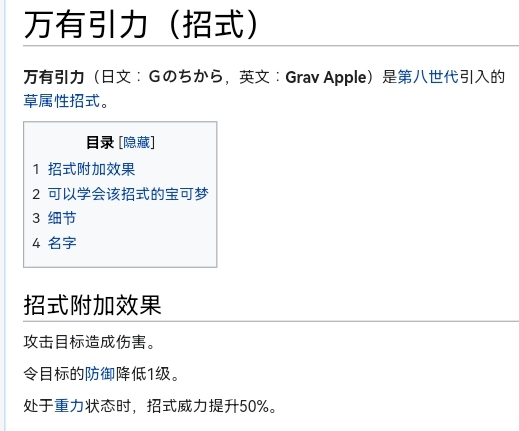The image size is (519, 431).
Task: Jump to 可以学会该招式的宝可梦 in contents
Action: point(128,194)
